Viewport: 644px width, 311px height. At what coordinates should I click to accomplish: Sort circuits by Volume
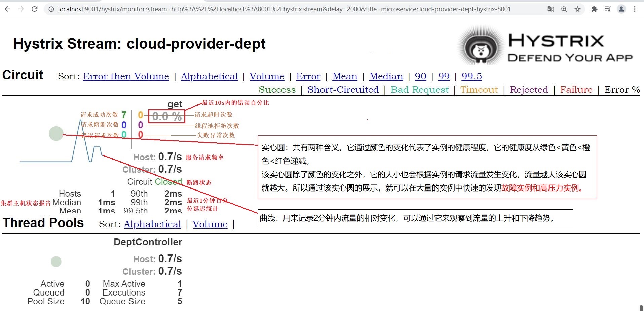[x=267, y=76]
